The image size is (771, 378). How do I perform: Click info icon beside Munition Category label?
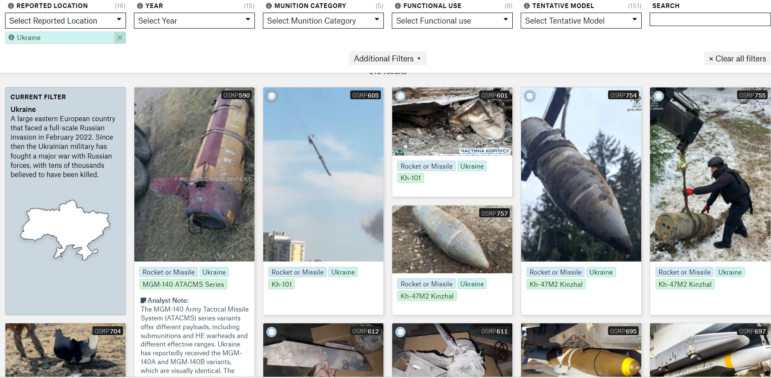pyautogui.click(x=268, y=6)
